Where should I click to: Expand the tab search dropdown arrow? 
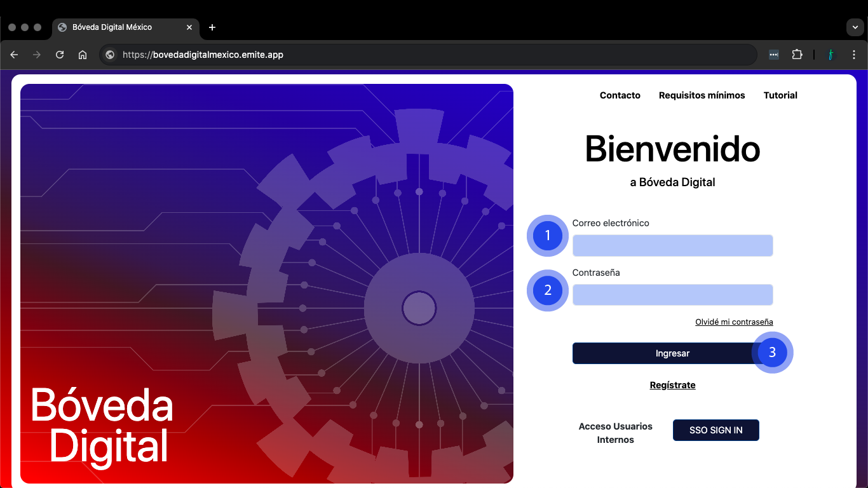pyautogui.click(x=855, y=27)
